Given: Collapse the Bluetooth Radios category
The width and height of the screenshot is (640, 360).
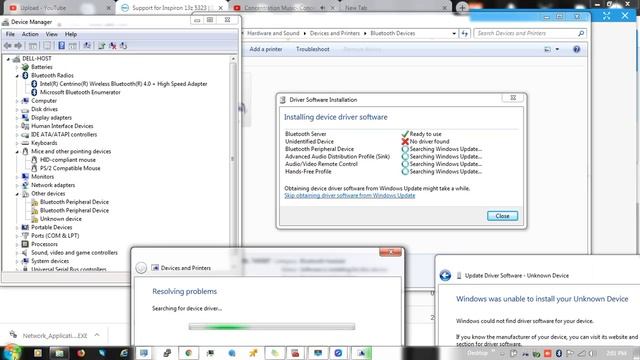Looking at the screenshot, I should pyautogui.click(x=17, y=76).
